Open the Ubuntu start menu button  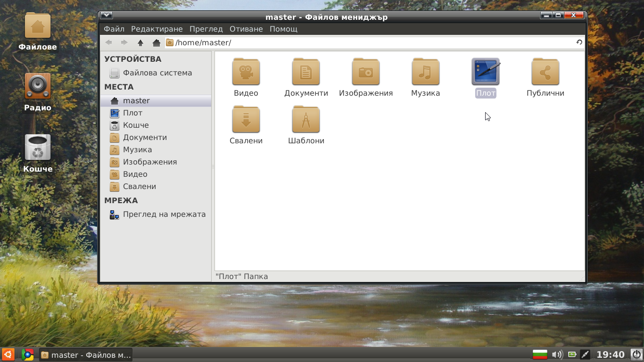[8, 354]
